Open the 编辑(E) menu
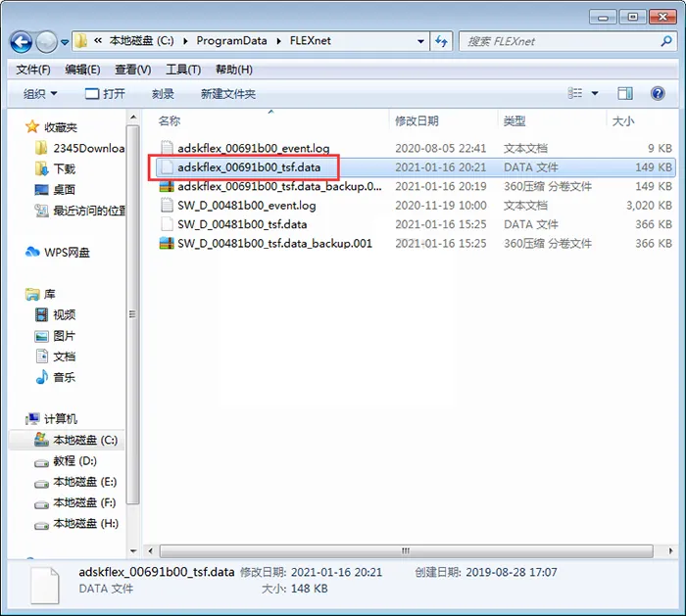Screen dimensions: 686x616 [82, 70]
